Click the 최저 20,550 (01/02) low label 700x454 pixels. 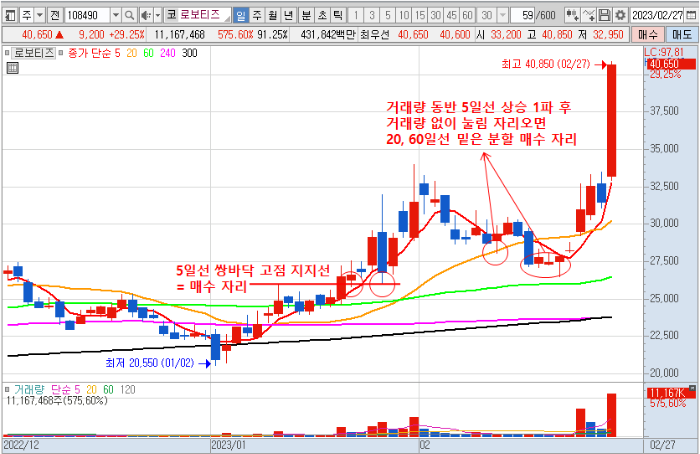click(150, 363)
